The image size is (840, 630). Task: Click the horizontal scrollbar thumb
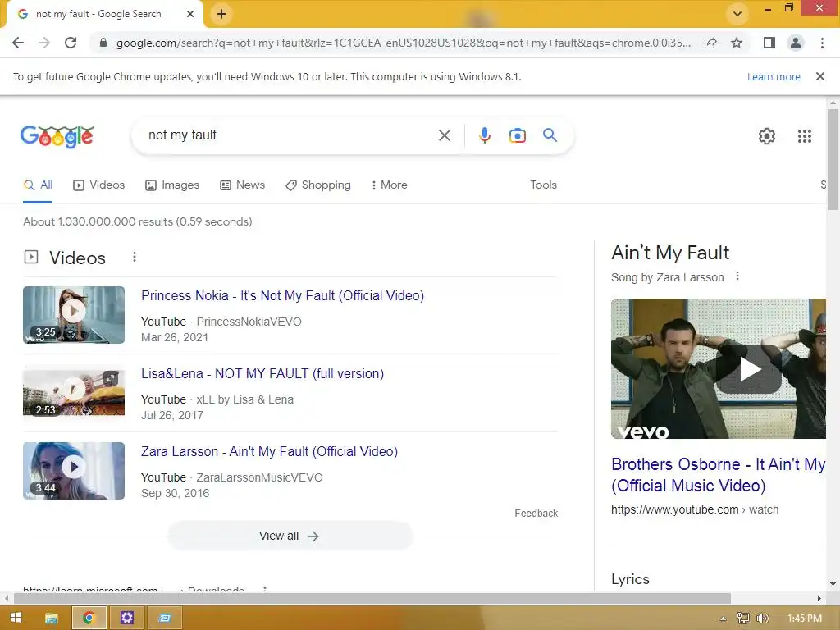click(372, 598)
